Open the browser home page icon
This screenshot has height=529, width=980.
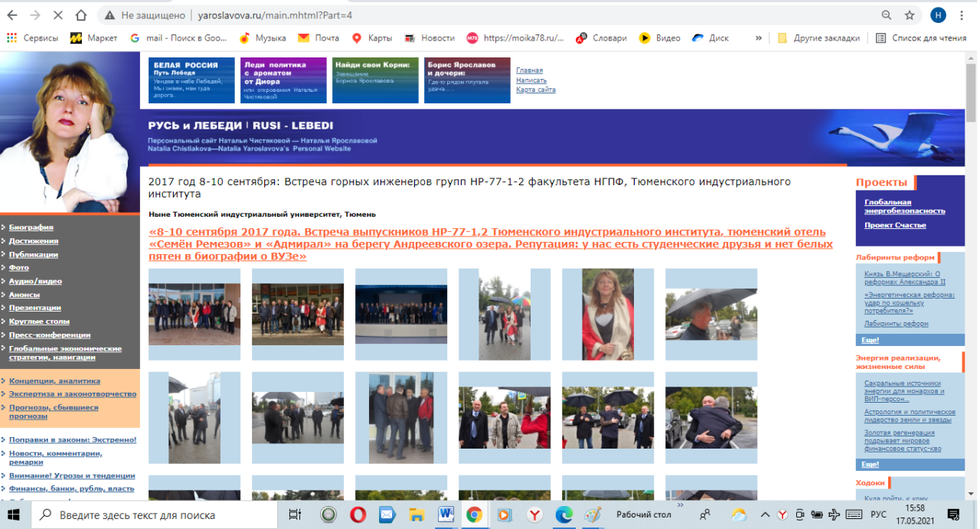pyautogui.click(x=81, y=15)
